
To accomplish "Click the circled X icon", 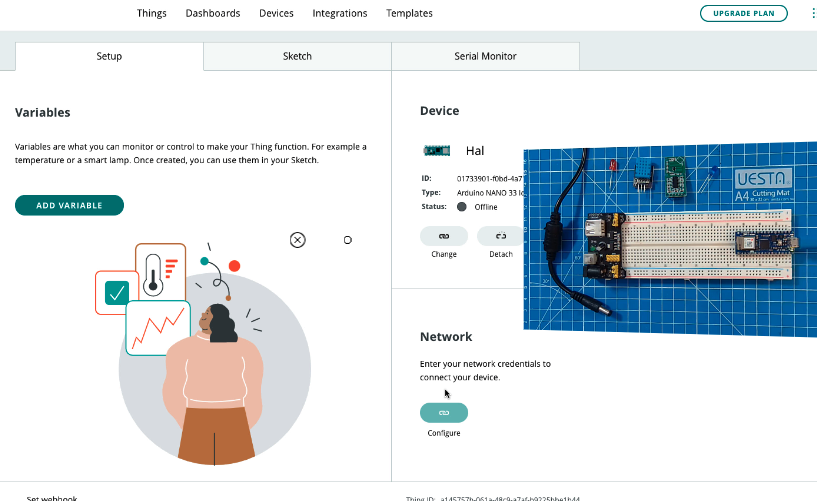I will [x=297, y=240].
